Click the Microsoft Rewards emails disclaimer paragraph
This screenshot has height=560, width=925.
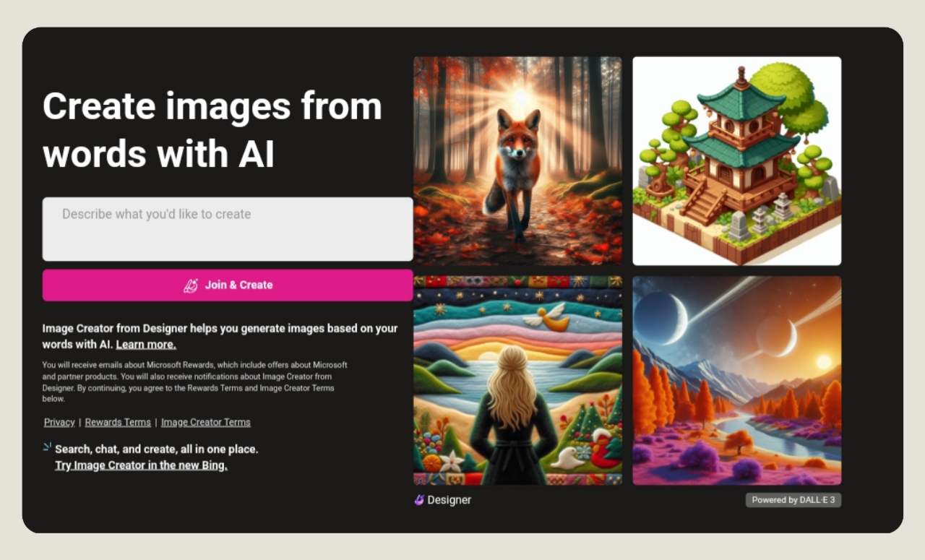[195, 382]
